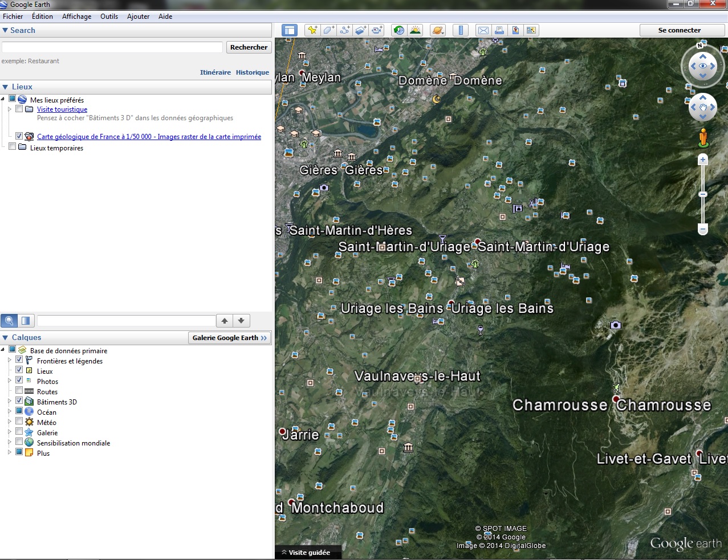728x560 pixels.
Task: Toggle sunlight across the landscape
Action: (415, 30)
